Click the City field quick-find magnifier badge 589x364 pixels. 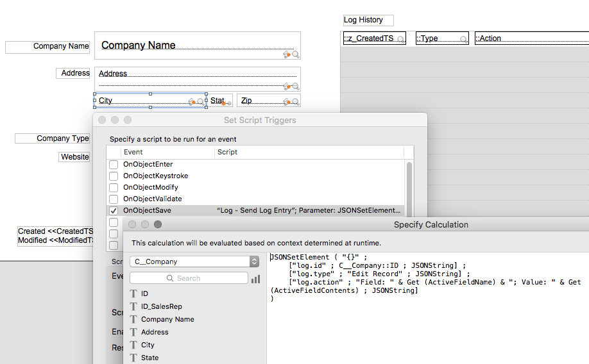coord(201,102)
